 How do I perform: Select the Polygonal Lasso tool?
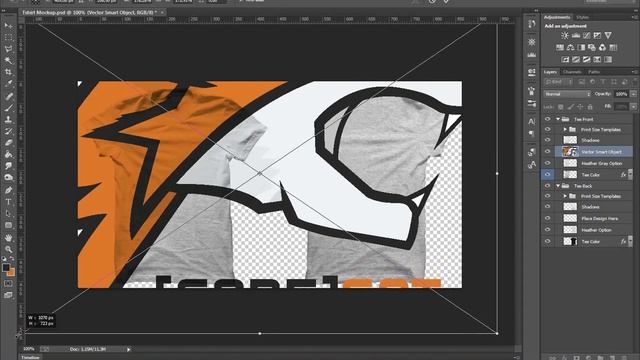tap(8, 49)
